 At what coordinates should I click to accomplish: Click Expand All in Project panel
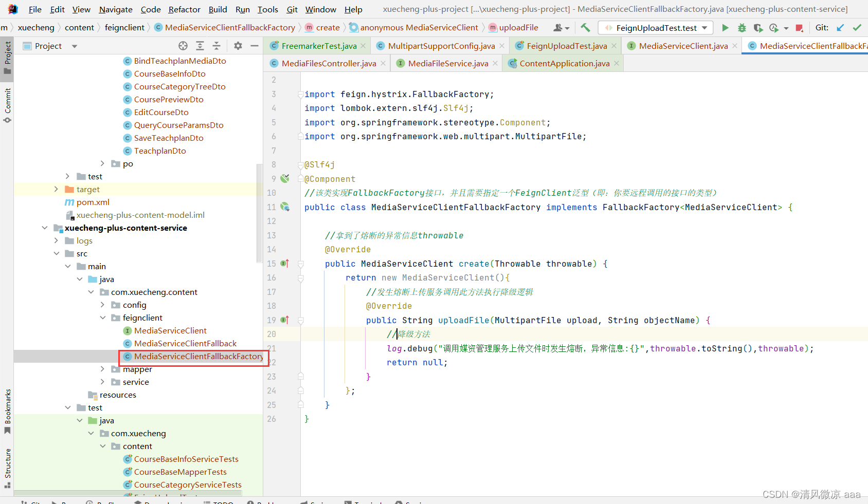coord(200,46)
